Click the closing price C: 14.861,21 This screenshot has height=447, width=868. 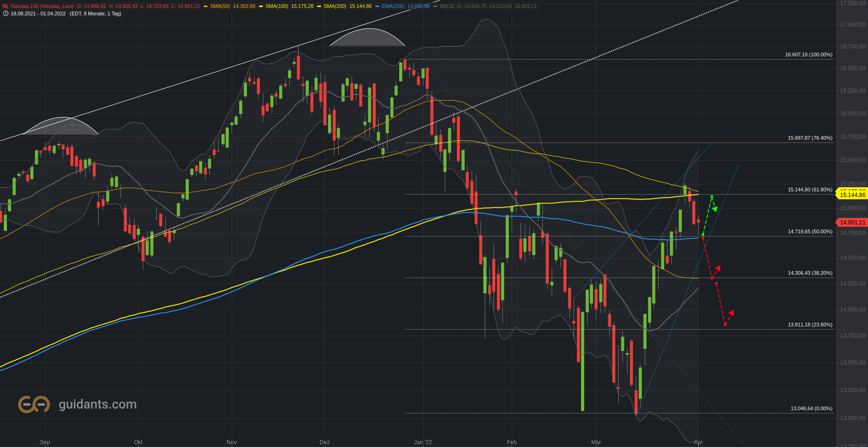click(x=186, y=6)
